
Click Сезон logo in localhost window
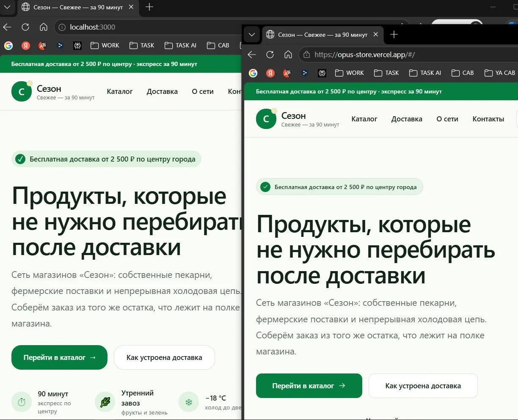coord(22,91)
